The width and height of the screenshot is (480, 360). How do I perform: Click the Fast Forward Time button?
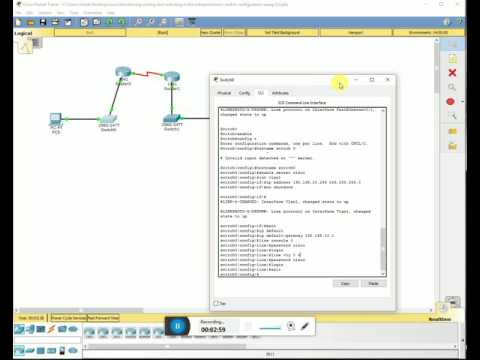click(x=103, y=318)
